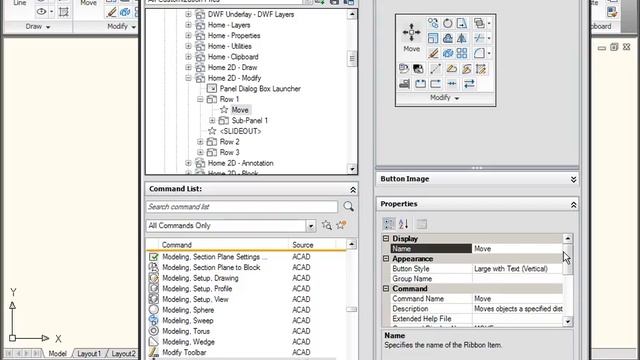The image size is (640, 360).
Task: Collapse the Command property category
Action: click(x=386, y=289)
